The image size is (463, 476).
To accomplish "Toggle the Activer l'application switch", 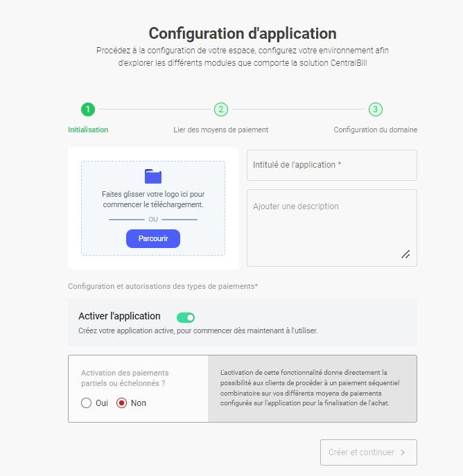I will [186, 317].
